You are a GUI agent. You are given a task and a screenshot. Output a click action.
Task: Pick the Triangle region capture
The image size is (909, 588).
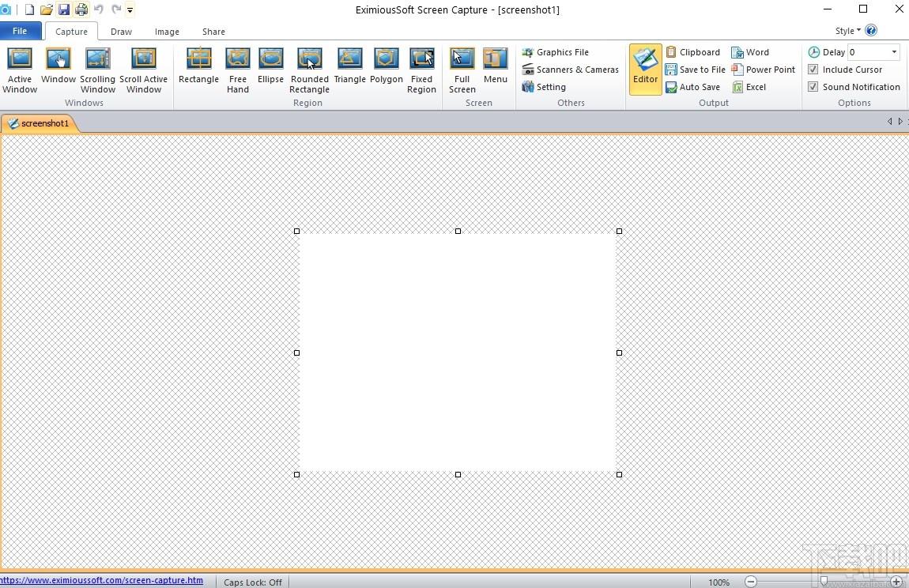[350, 66]
